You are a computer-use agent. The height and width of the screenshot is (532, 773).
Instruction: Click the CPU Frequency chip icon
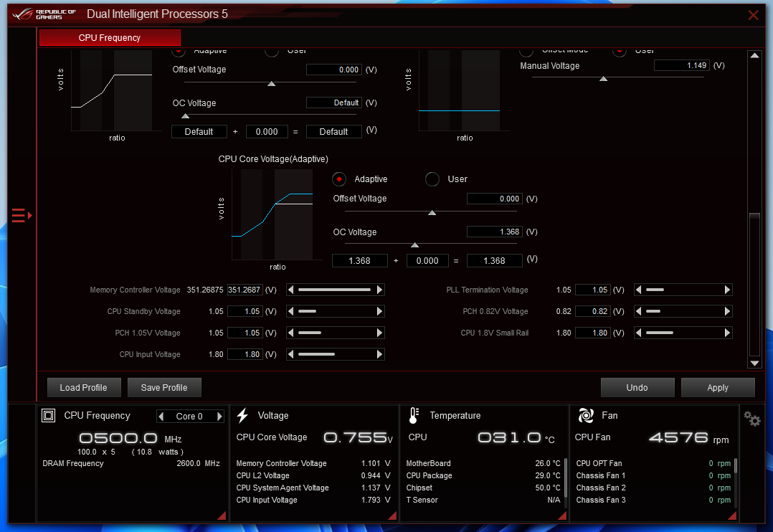pos(48,416)
